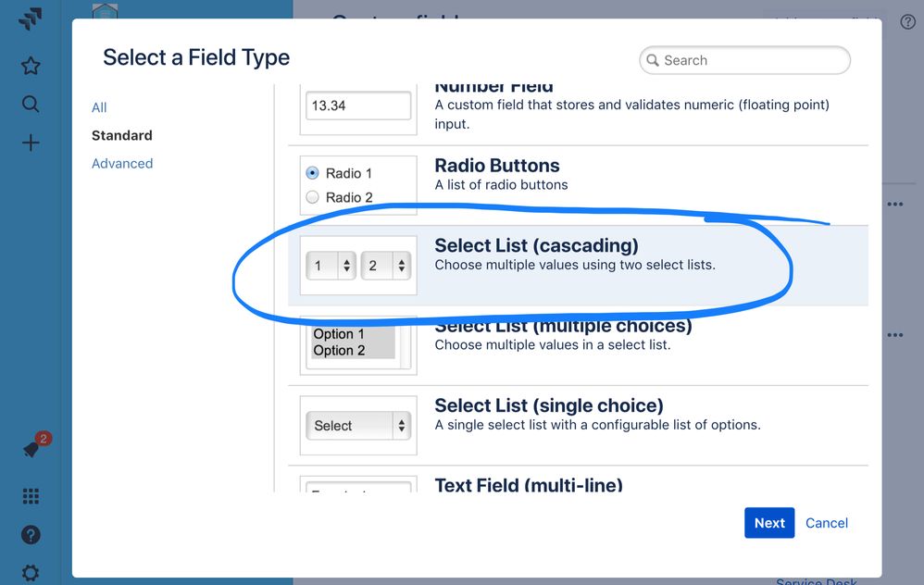The image size is (924, 585).
Task: Click the 13.34 number preview field
Action: 358,106
